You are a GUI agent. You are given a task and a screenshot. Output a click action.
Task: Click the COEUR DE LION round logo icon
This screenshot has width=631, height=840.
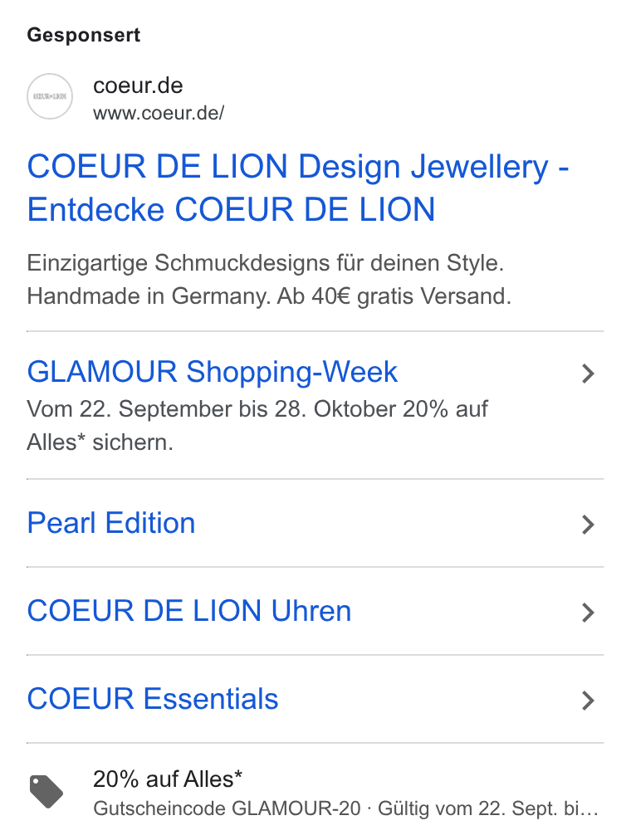coord(50,96)
